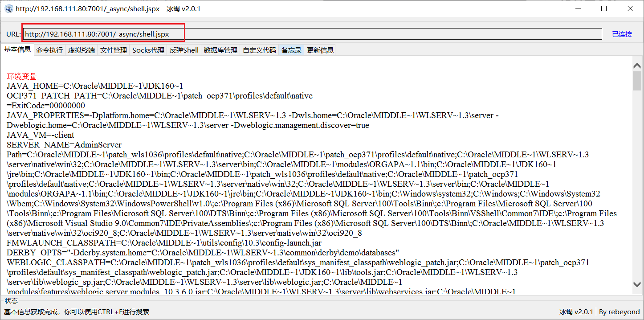Click the URL input field

click(312, 34)
